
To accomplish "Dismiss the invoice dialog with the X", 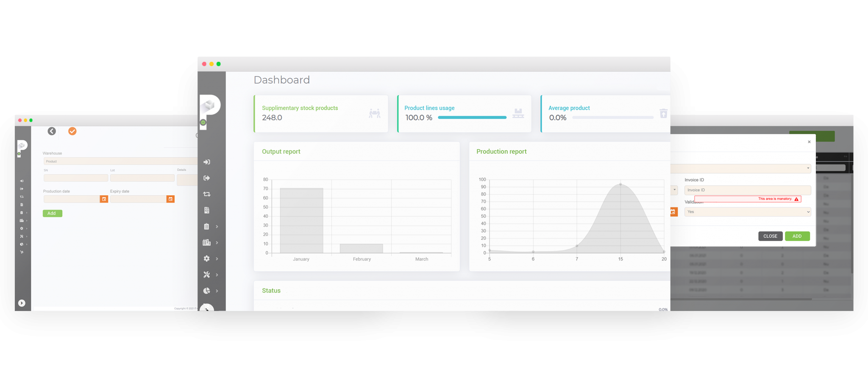I will [809, 142].
